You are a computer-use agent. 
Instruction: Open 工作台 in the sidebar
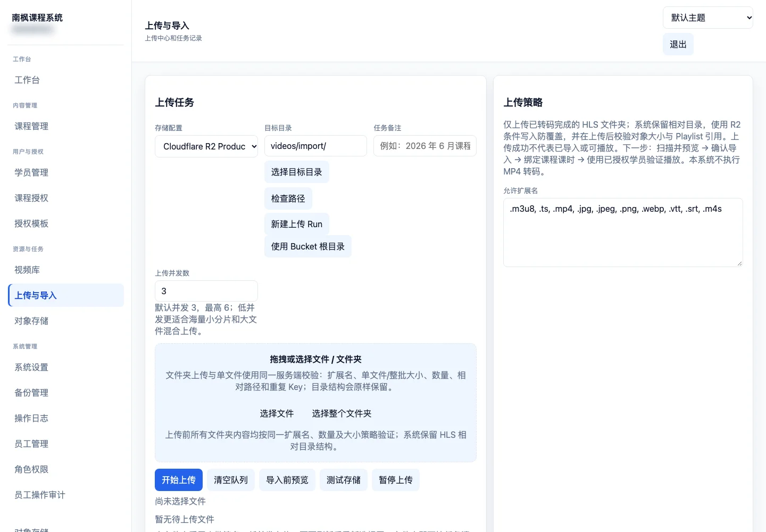click(x=66, y=80)
